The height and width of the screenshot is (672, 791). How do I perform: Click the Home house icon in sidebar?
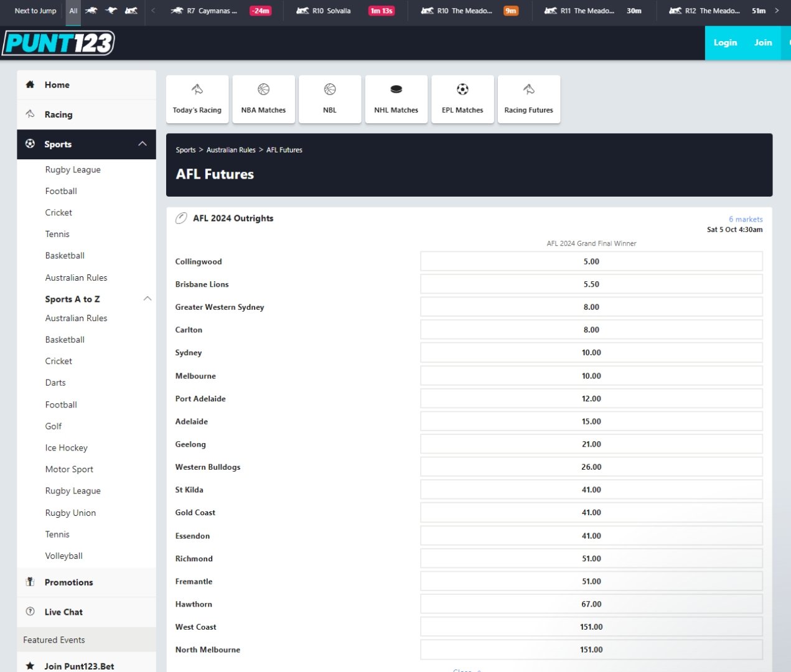tap(30, 85)
